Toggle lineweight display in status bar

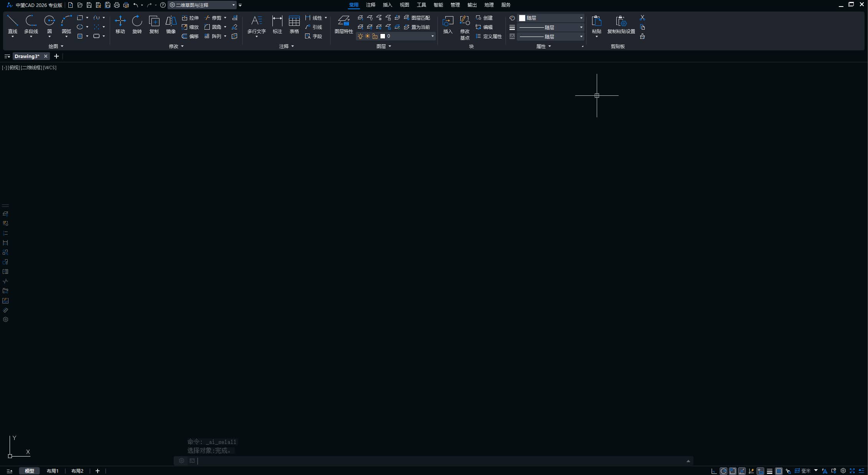coord(770,471)
